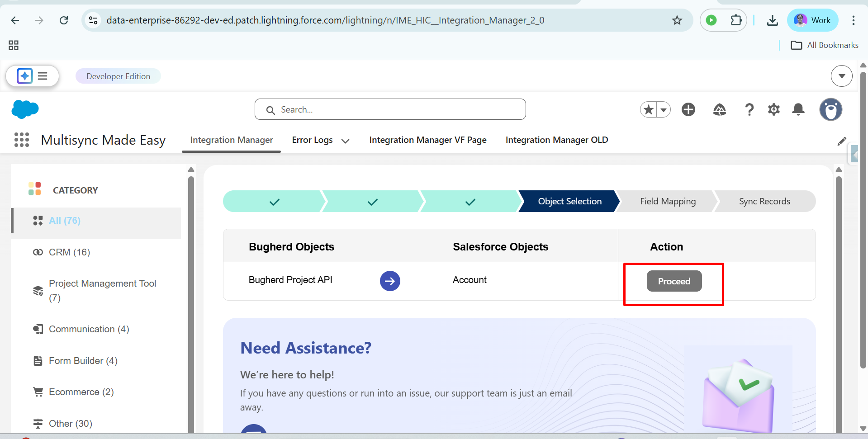Open the Work profile menu
Viewport: 868px width, 439px height.
pos(812,20)
